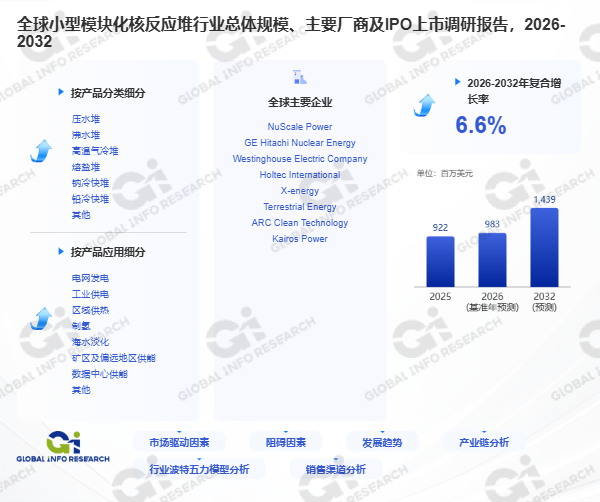Click the report title at top

point(291,33)
